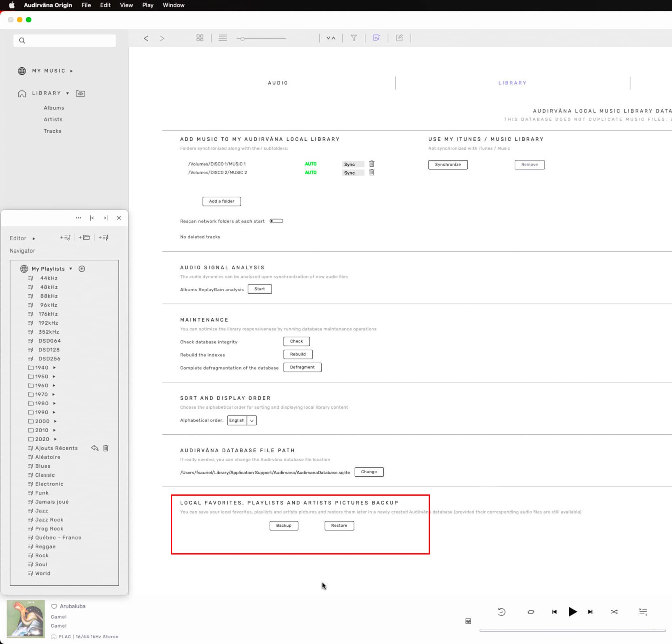Skip to the previous track

tap(554, 612)
